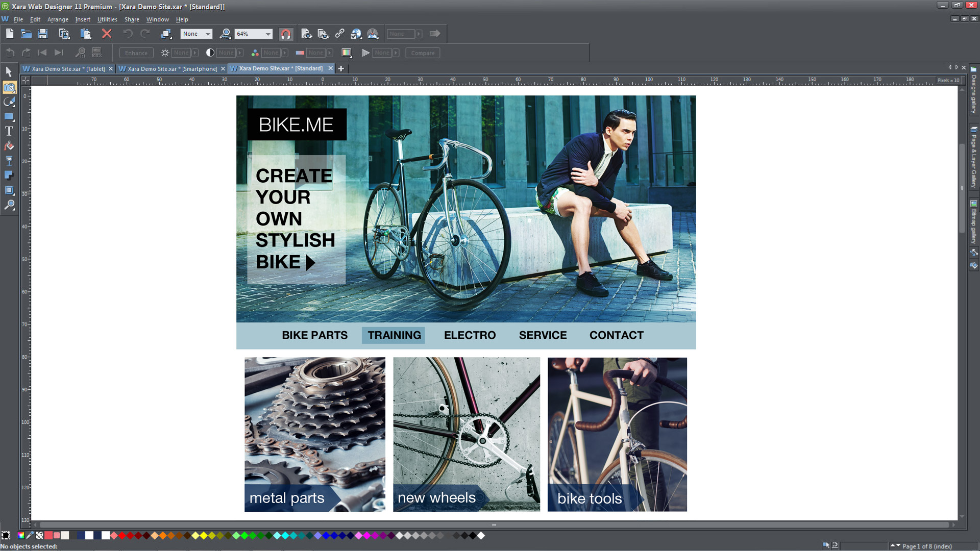Select the Photo tool in the toolbox
This screenshot has height=551, width=980.
(9, 87)
